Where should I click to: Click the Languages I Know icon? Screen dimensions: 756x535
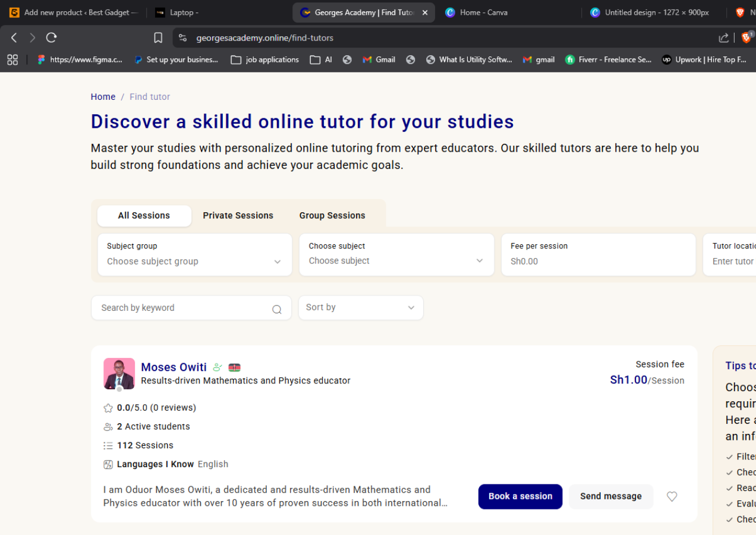click(x=108, y=464)
